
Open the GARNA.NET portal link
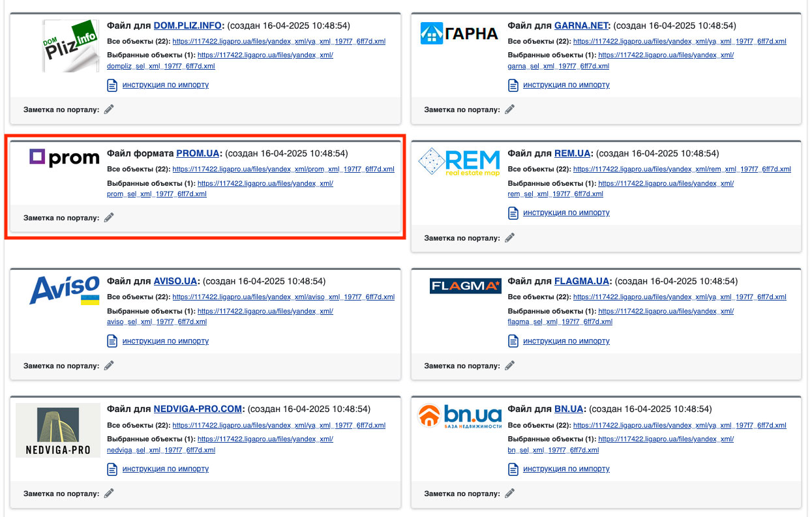581,26
